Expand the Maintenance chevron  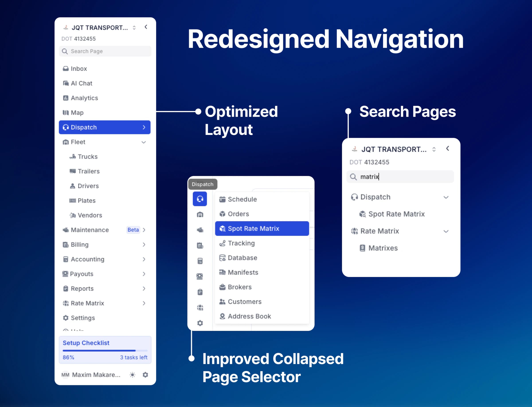tap(144, 230)
